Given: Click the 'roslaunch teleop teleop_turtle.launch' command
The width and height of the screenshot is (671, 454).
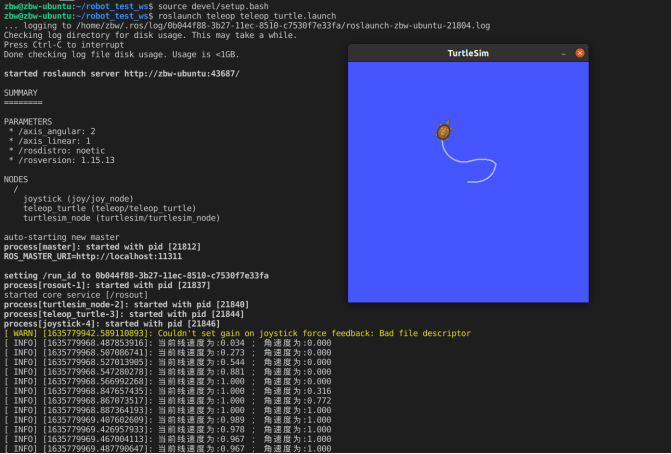Looking at the screenshot, I should click(247, 16).
